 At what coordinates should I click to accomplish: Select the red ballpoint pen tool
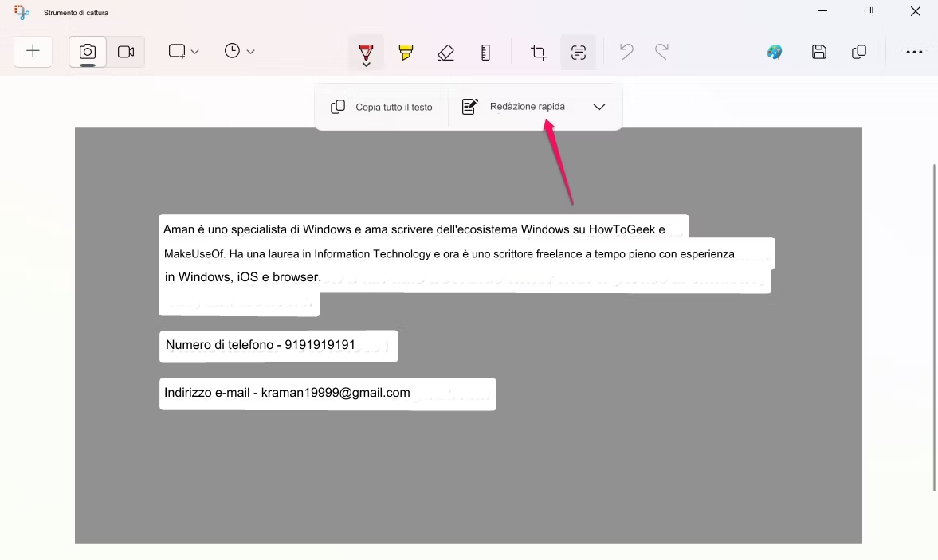pyautogui.click(x=366, y=53)
